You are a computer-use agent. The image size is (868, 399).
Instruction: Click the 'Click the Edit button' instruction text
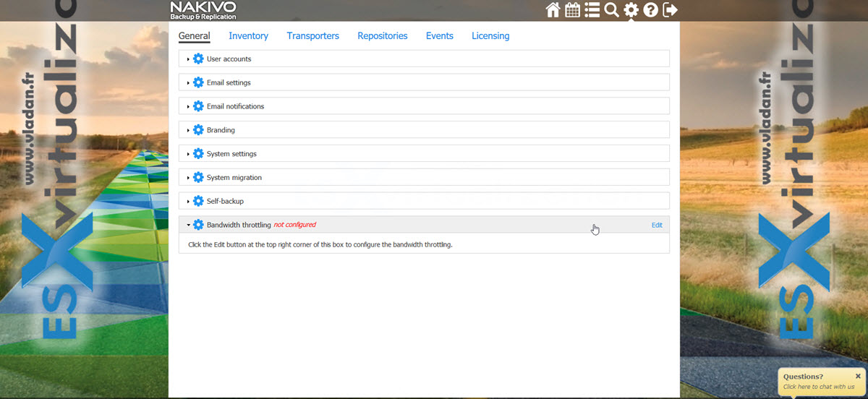click(320, 244)
